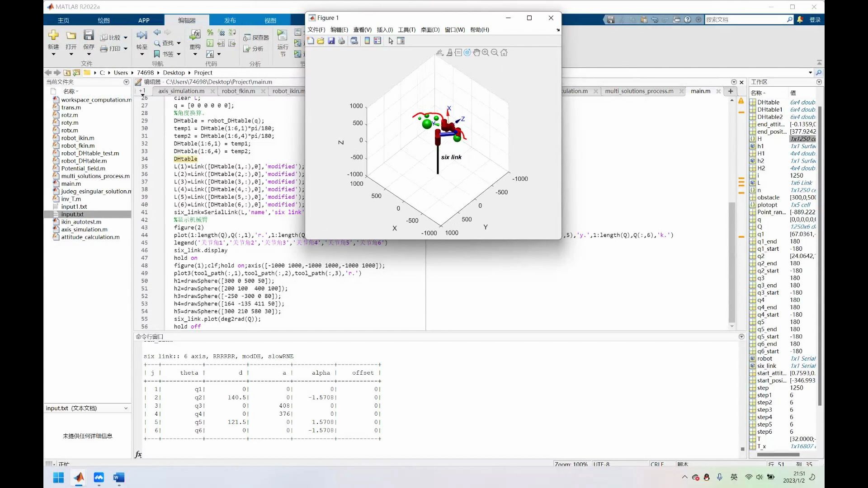Viewport: 868px width, 488px height.
Task: Expand the Bookmark dropdown arrow
Action: click(x=179, y=54)
